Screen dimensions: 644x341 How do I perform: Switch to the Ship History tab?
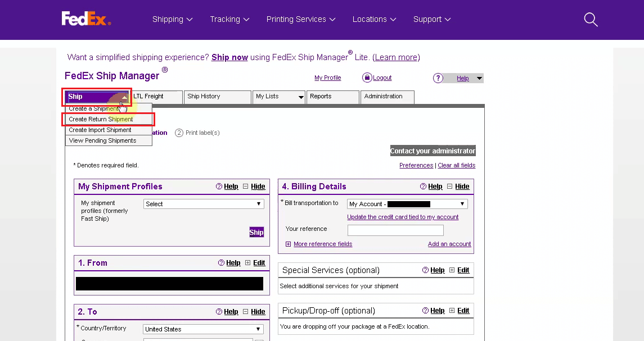click(217, 97)
